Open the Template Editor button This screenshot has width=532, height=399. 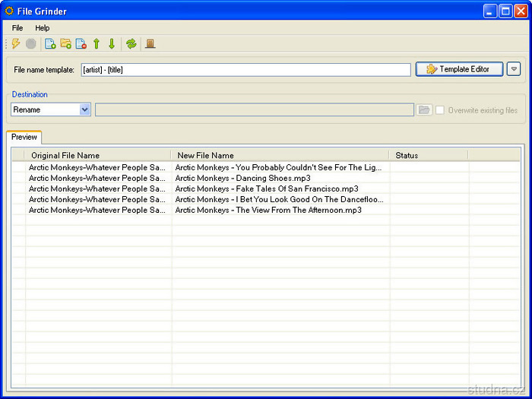pyautogui.click(x=459, y=69)
